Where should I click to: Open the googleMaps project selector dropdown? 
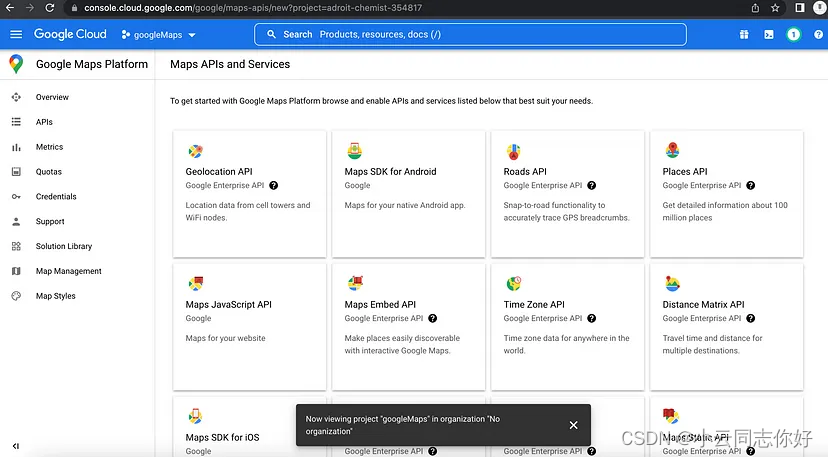tap(158, 35)
